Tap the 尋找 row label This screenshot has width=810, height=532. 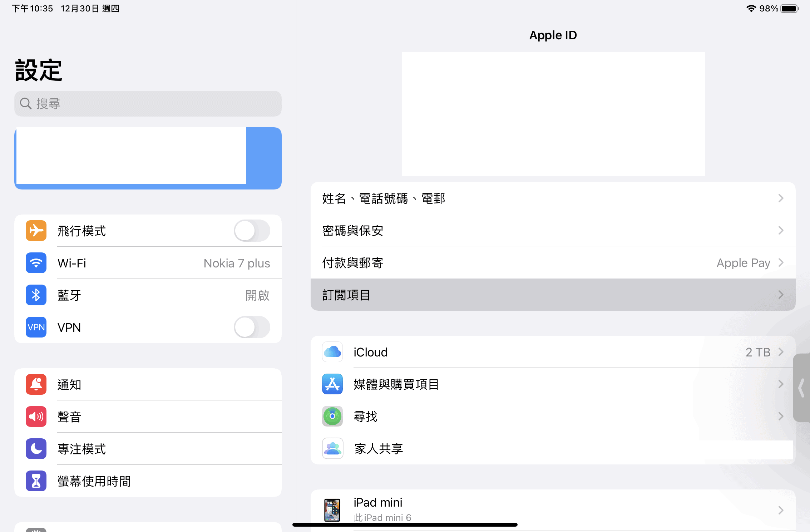coord(366,417)
